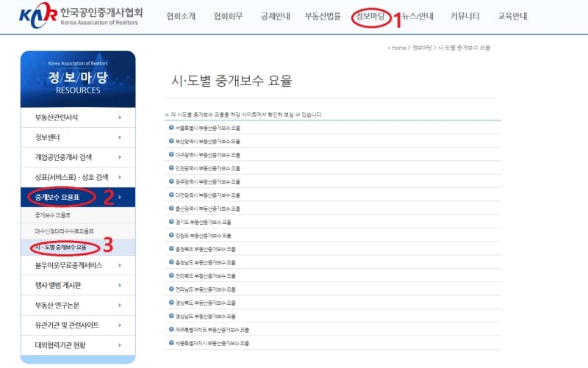Open the 전라남도 부동산중개보수 요율 link
588x368 pixels.
(206, 289)
